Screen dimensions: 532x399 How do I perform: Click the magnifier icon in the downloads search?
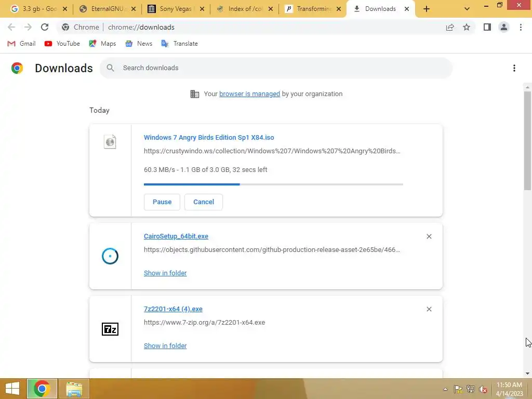pyautogui.click(x=110, y=68)
